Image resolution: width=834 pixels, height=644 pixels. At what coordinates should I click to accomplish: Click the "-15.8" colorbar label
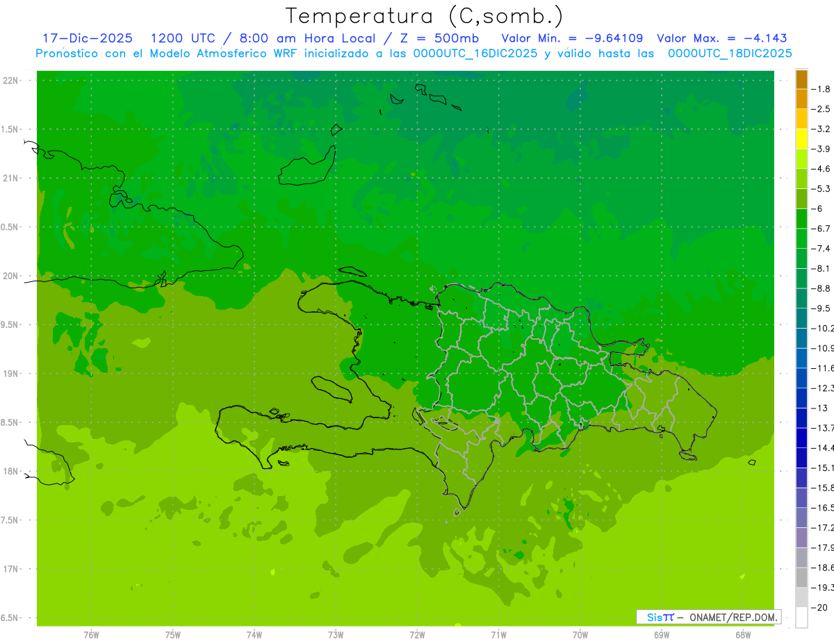[x=823, y=488]
